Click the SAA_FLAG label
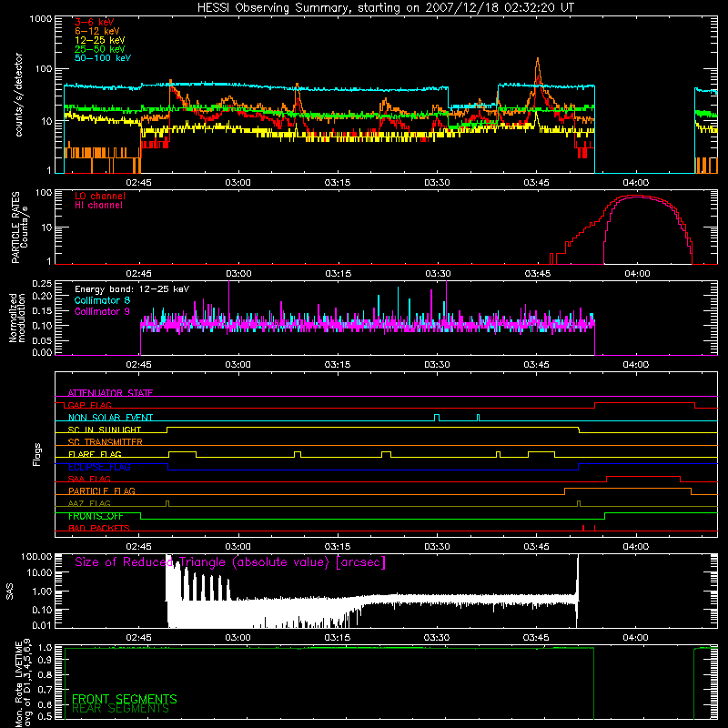 [89, 479]
